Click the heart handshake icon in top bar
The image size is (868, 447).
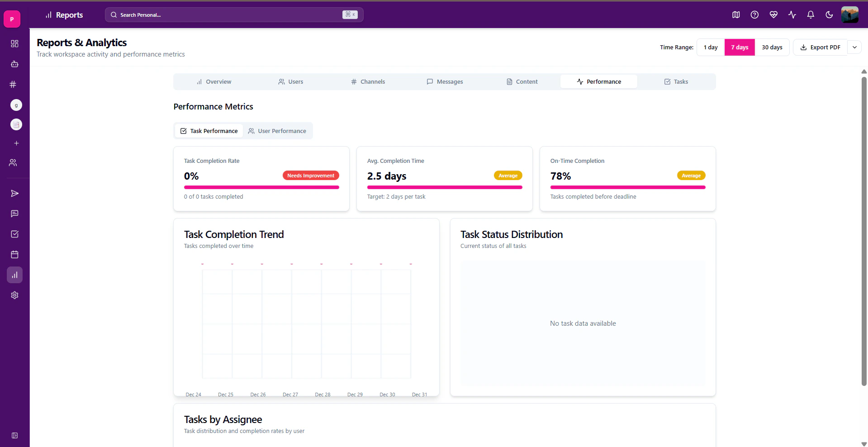(x=773, y=15)
